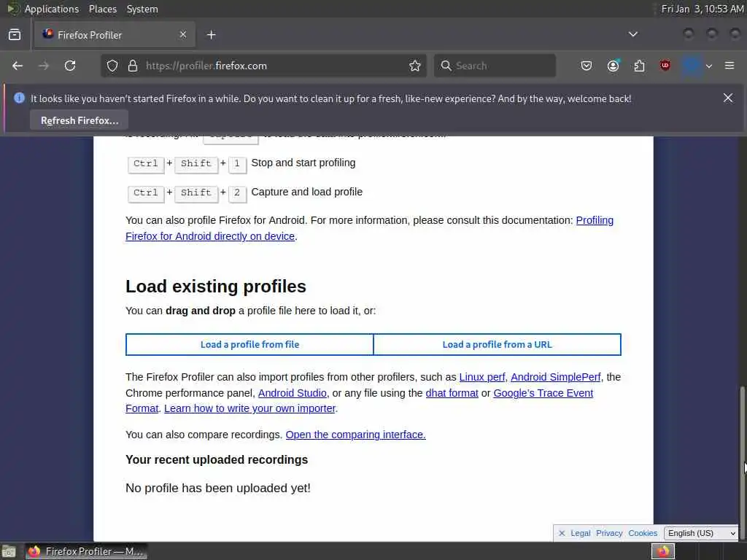The image size is (747, 560).
Task: Click the padlock site security icon
Action: pos(133,66)
